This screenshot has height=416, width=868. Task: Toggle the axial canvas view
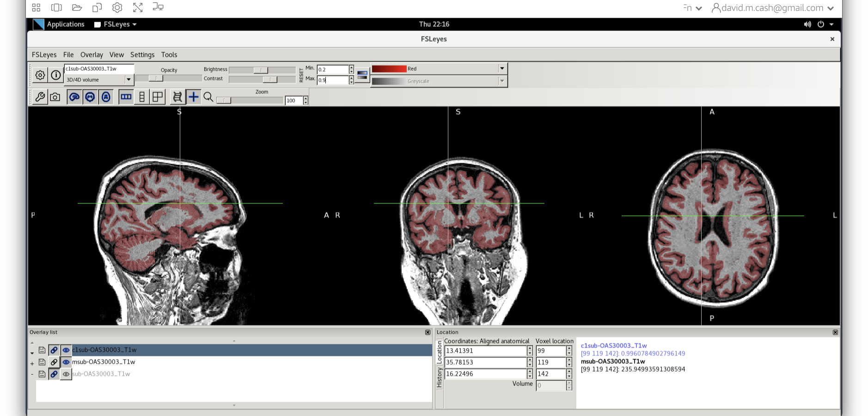106,97
